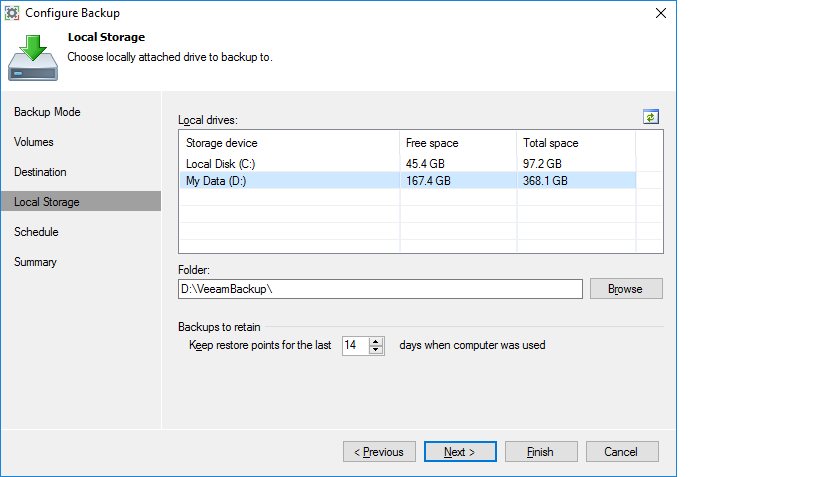Click the green arrow drive icon
This screenshot has width=819, height=477.
[33, 58]
